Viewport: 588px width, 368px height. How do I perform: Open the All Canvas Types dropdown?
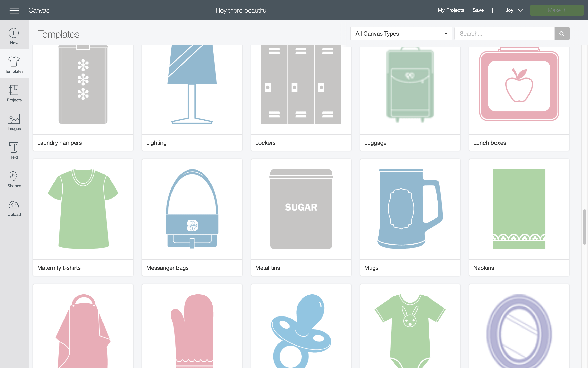pos(401,34)
